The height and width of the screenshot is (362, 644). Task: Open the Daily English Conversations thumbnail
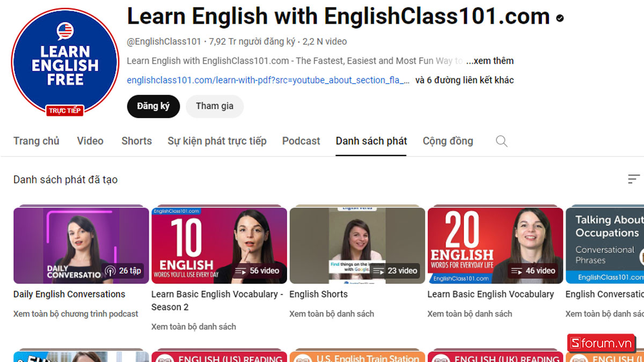[81, 246]
